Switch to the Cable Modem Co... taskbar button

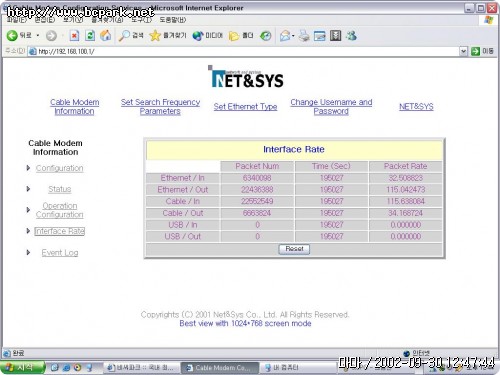tap(220, 368)
